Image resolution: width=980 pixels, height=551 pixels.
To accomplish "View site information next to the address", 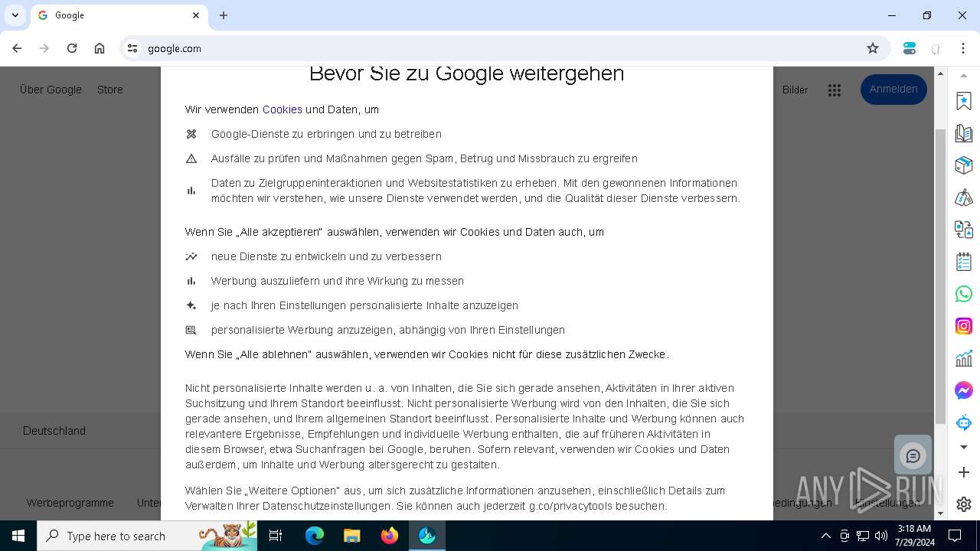I will [132, 48].
